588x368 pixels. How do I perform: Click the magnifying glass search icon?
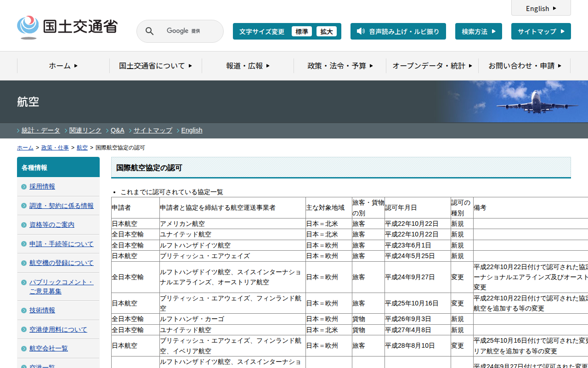click(149, 31)
